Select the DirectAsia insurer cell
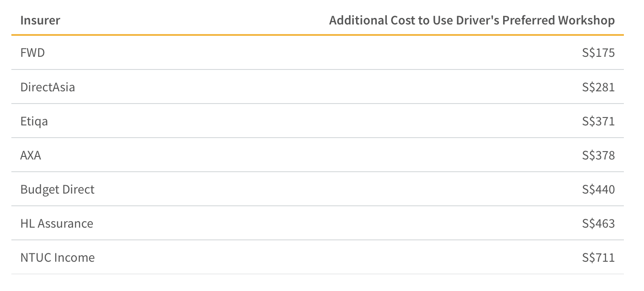Screen dimensions: 644x291 (x=48, y=87)
